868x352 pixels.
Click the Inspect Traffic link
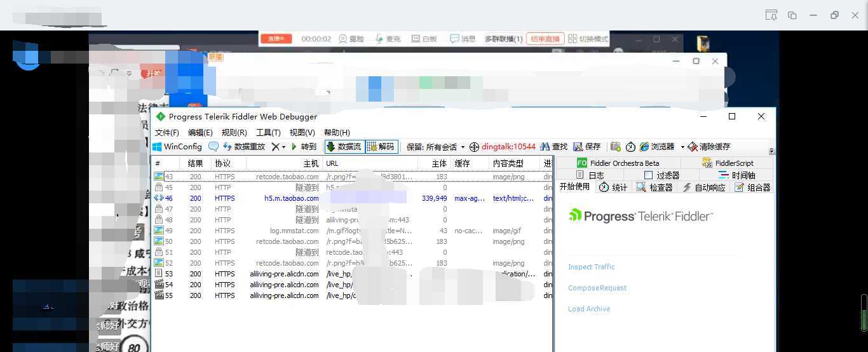(592, 267)
